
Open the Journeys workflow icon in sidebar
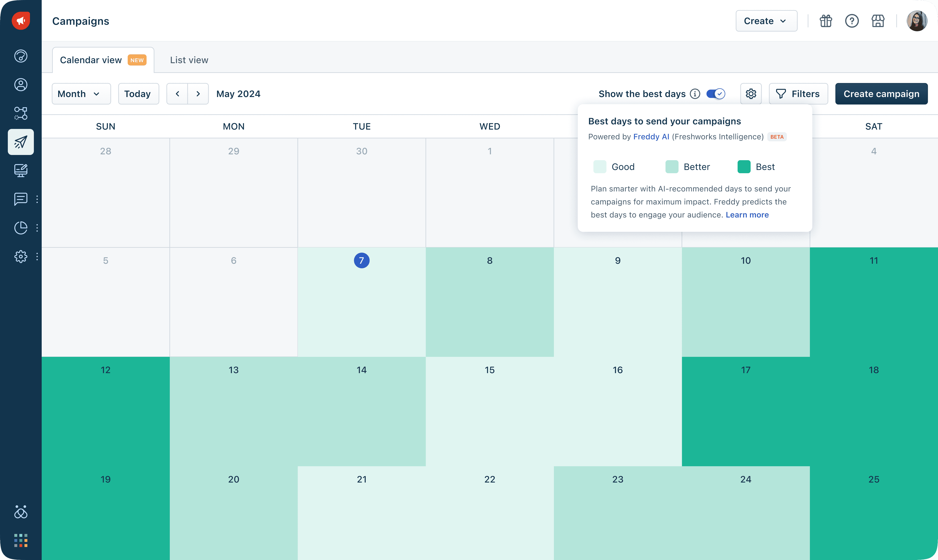(x=21, y=113)
